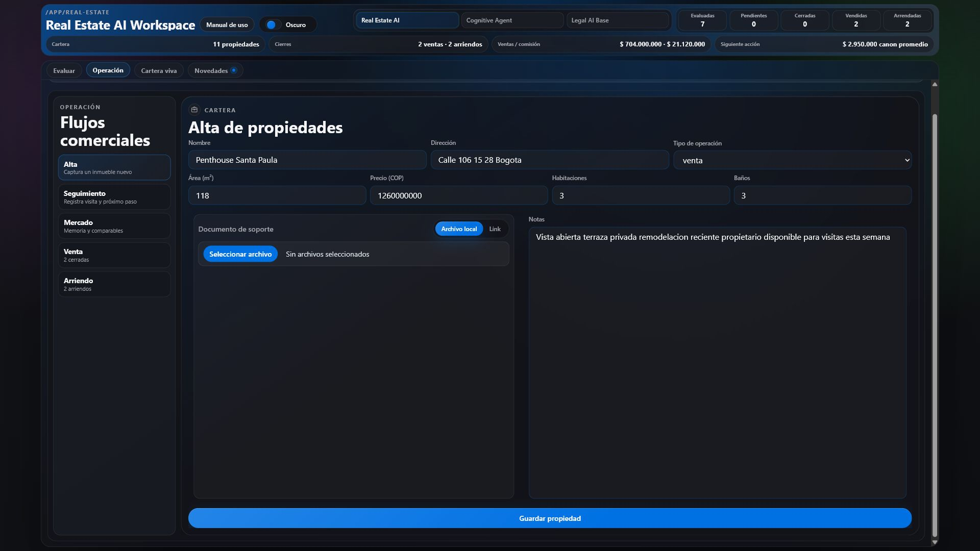Open the Evaluar tab
Viewport: 980px width, 551px height.
point(64,70)
